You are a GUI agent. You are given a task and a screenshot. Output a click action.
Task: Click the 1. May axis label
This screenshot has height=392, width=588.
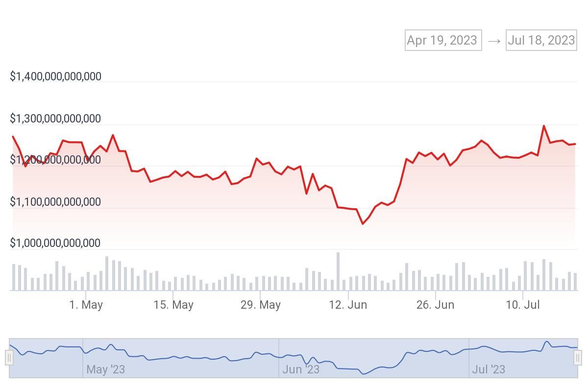pyautogui.click(x=87, y=304)
